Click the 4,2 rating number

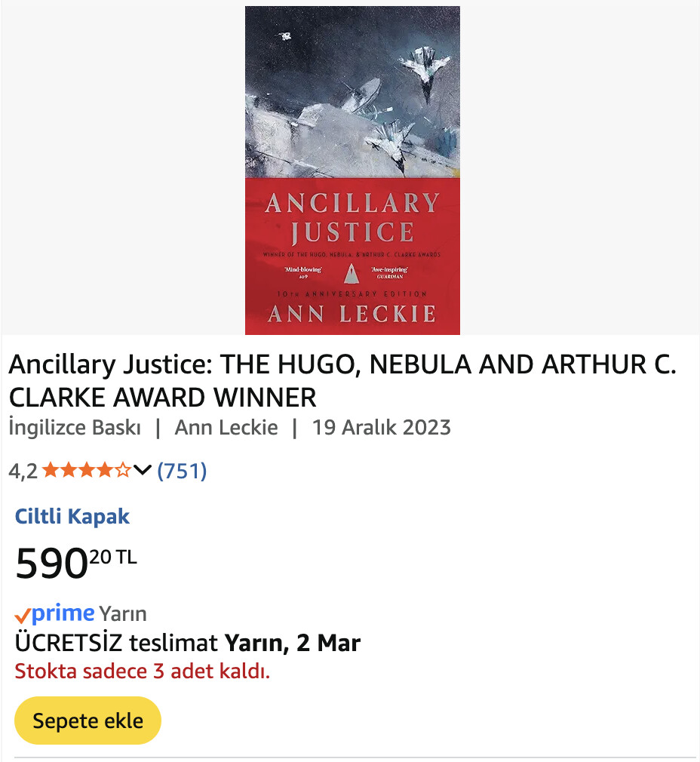pyautogui.click(x=23, y=472)
